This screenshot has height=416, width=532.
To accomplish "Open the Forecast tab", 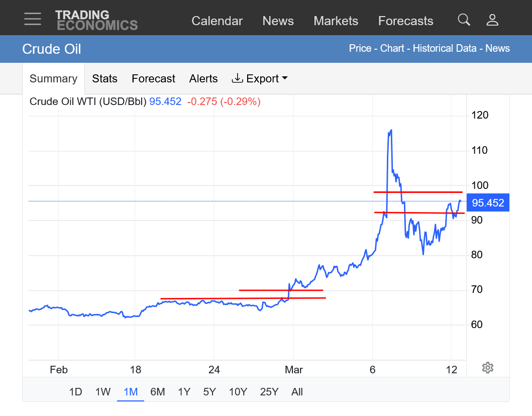I will tap(153, 79).
